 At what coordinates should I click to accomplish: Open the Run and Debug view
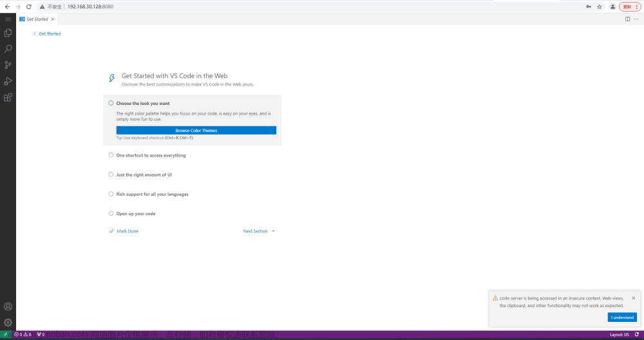tap(8, 81)
